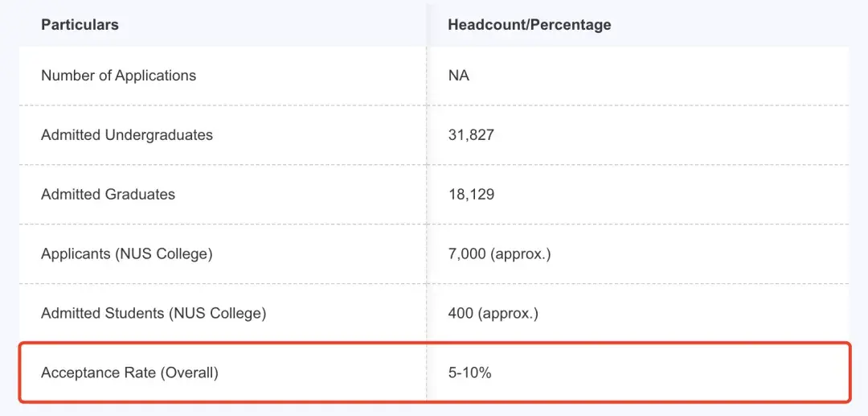Click (approx.) beside the 7,000 figure
The width and height of the screenshot is (868, 416).
pyautogui.click(x=521, y=253)
